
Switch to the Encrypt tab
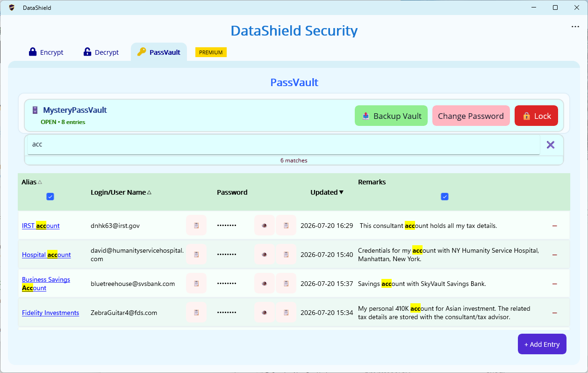tap(46, 52)
